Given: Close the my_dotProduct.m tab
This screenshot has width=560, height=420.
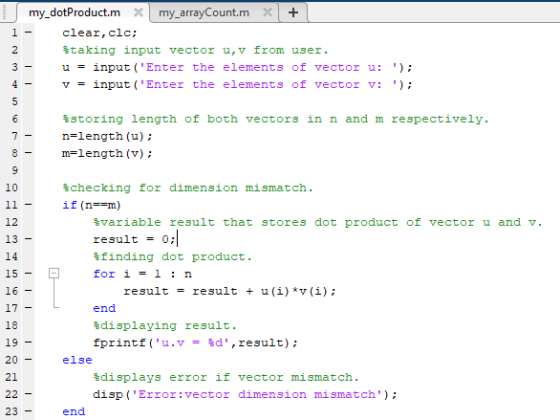Looking at the screenshot, I should (x=138, y=13).
